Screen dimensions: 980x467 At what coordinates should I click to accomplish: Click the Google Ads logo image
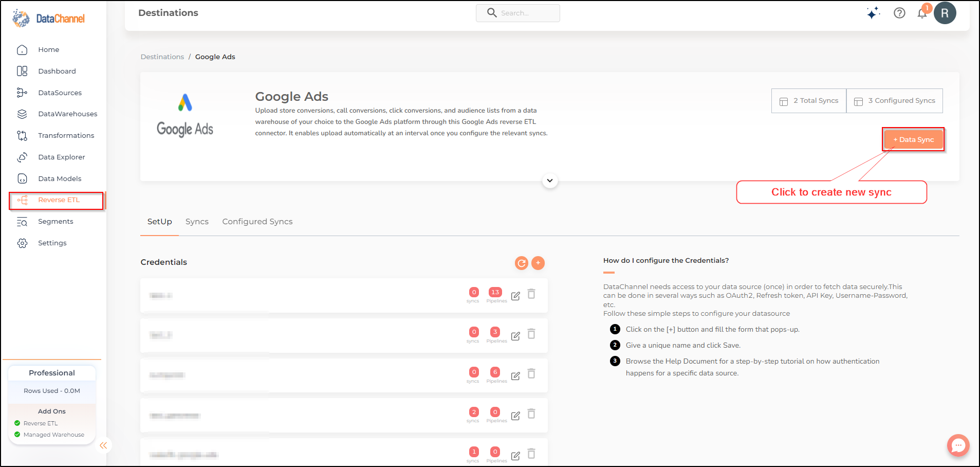coord(185,116)
